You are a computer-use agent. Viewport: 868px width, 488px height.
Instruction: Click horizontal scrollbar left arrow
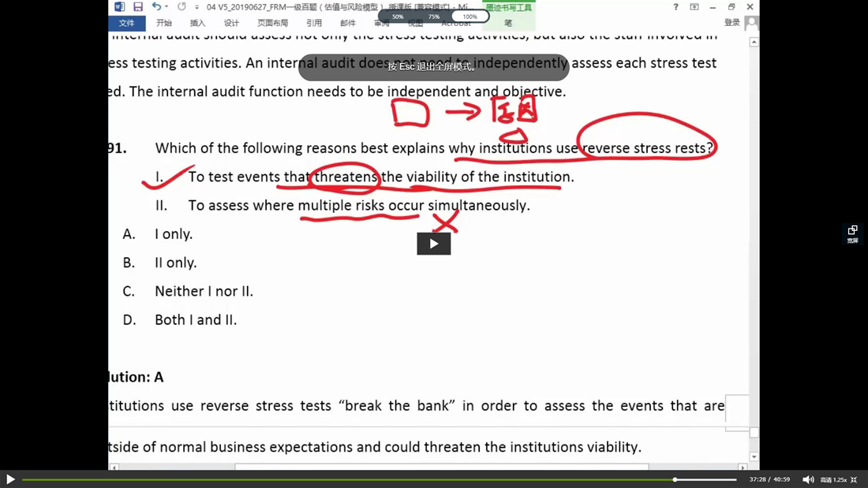pos(114,468)
